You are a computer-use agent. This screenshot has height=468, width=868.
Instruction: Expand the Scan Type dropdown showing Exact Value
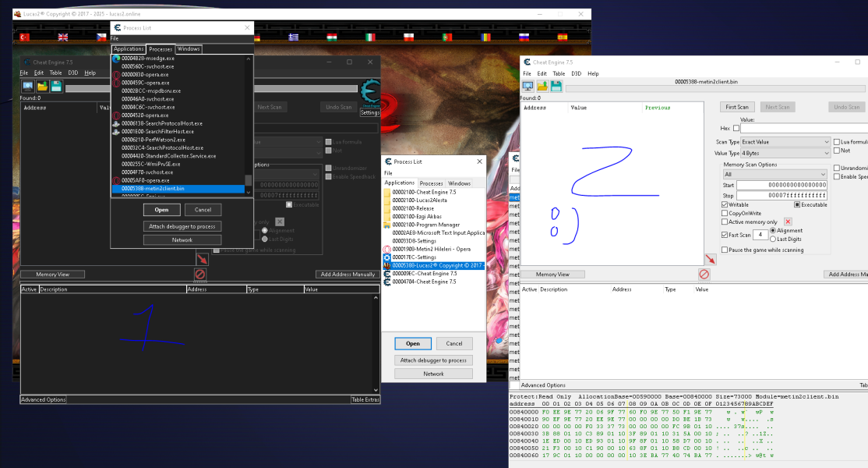coord(785,142)
